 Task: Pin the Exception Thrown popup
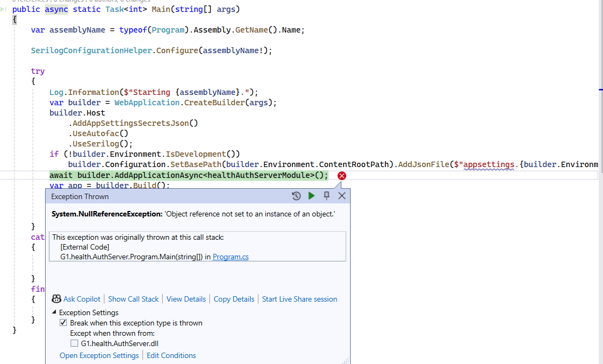[x=327, y=196]
